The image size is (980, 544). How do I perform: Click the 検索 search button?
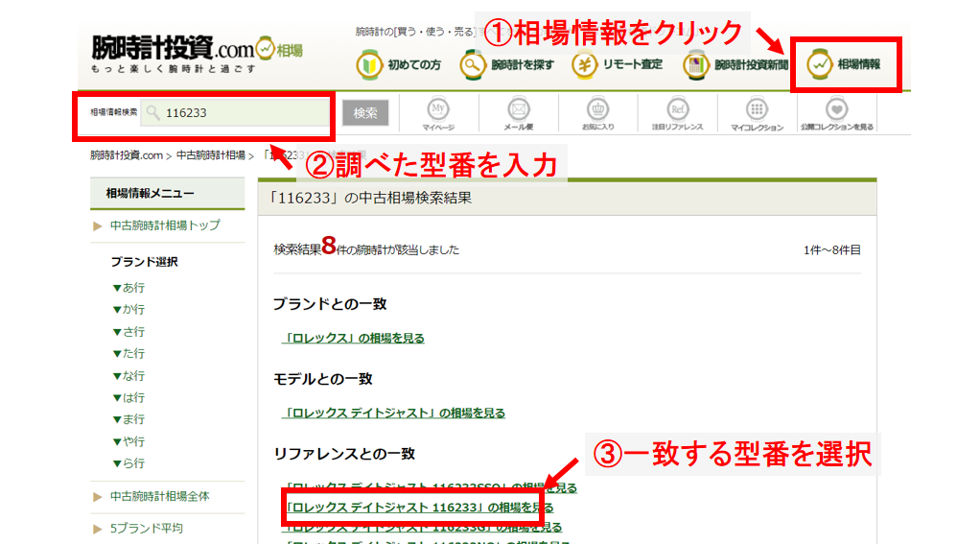click(365, 113)
